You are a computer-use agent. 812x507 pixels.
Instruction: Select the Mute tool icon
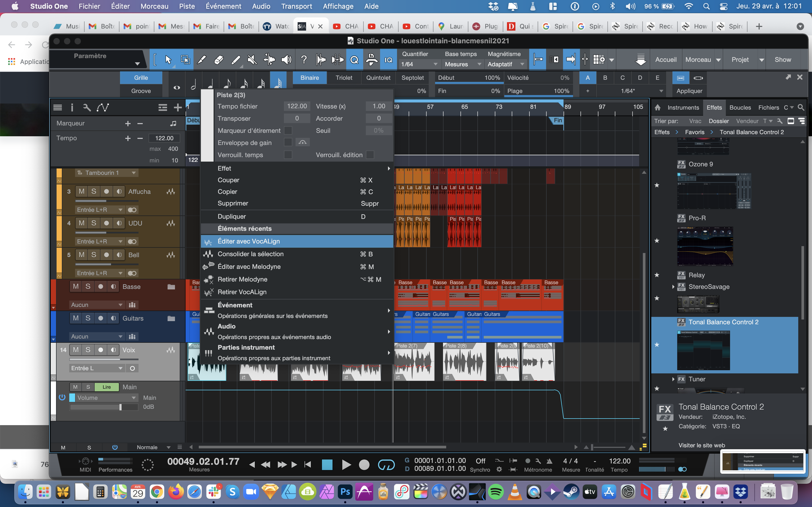tap(252, 60)
